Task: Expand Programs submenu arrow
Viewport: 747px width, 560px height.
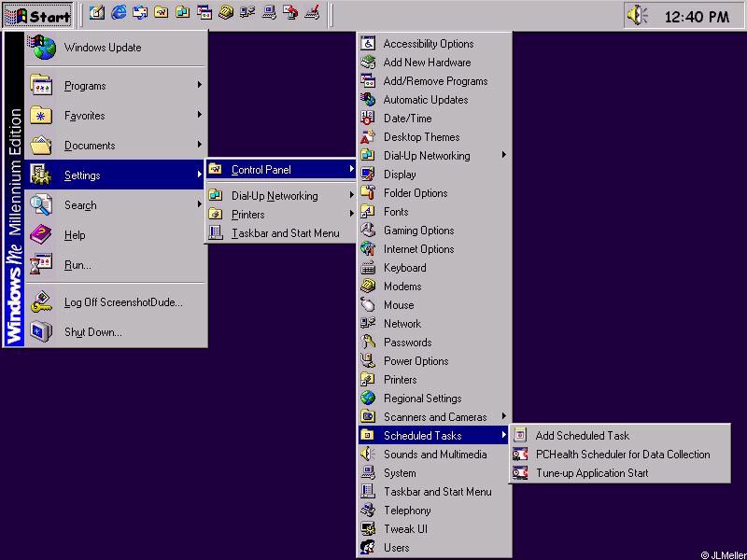Action: (200, 85)
